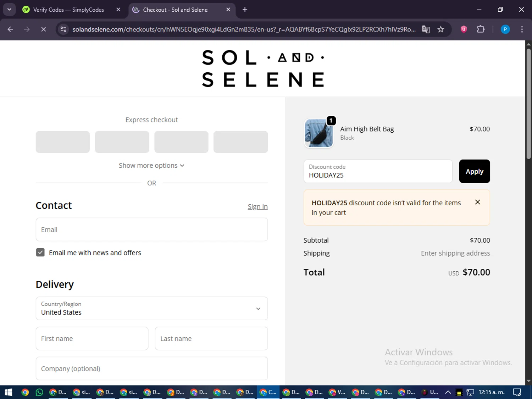Click the network icon in system tray
This screenshot has height=399, width=532.
[x=470, y=392]
